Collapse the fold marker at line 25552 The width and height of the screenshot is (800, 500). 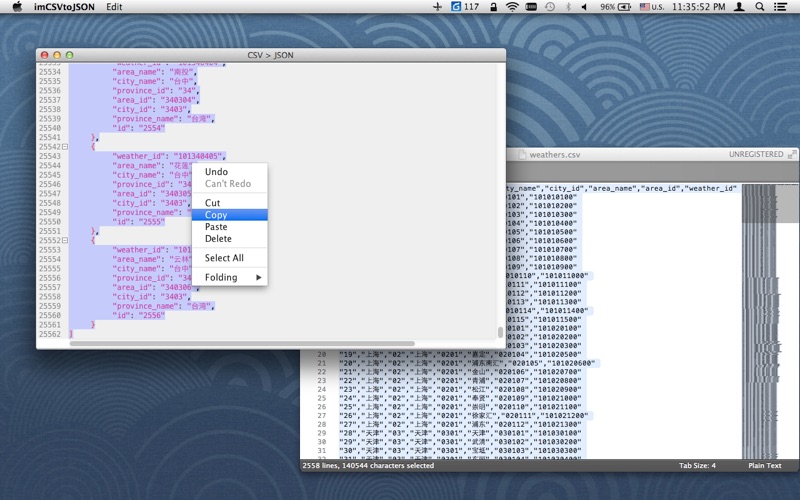65,240
